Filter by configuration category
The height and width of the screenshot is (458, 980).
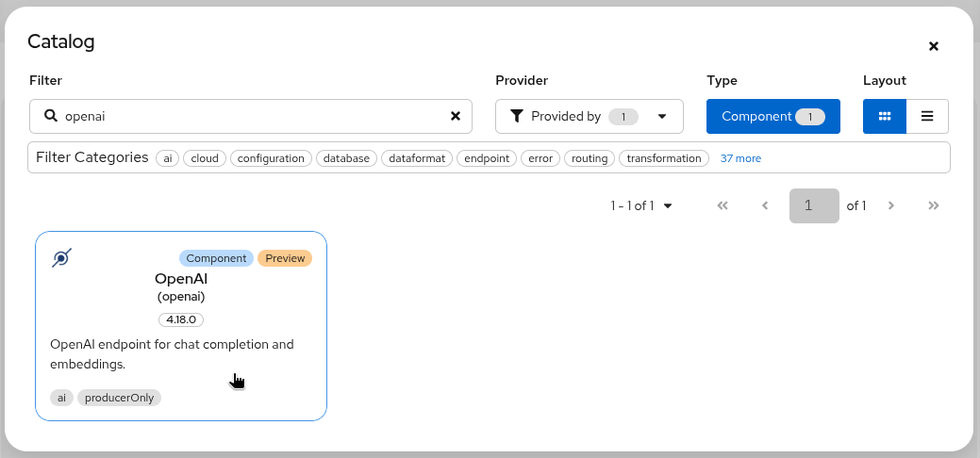coord(271,158)
